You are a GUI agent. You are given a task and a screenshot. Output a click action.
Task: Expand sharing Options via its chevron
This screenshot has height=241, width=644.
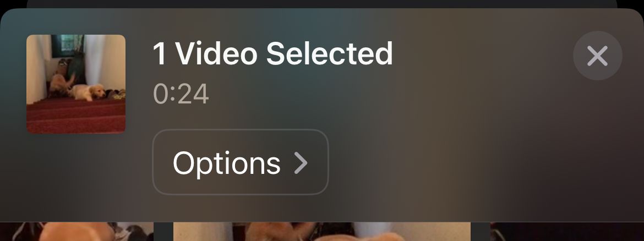tap(301, 163)
